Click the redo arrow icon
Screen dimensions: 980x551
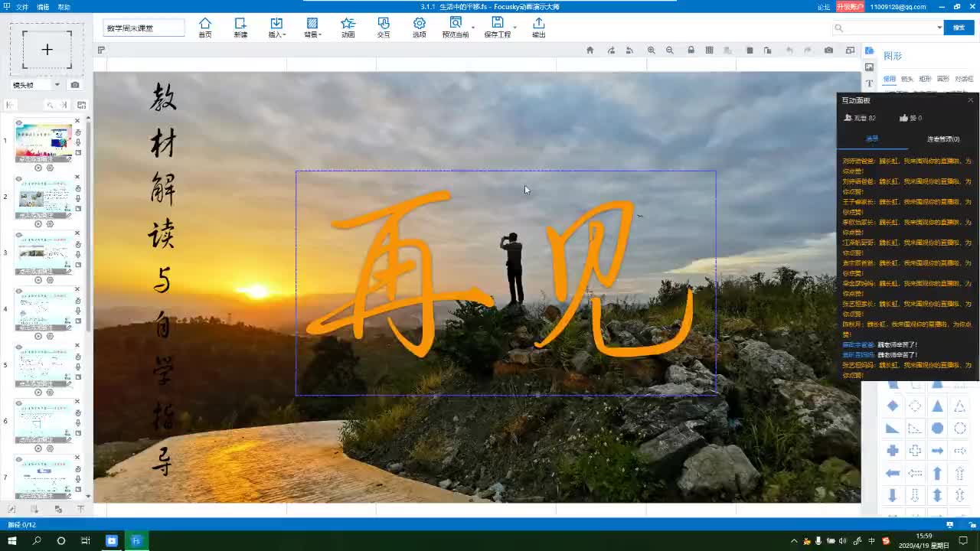tap(808, 51)
